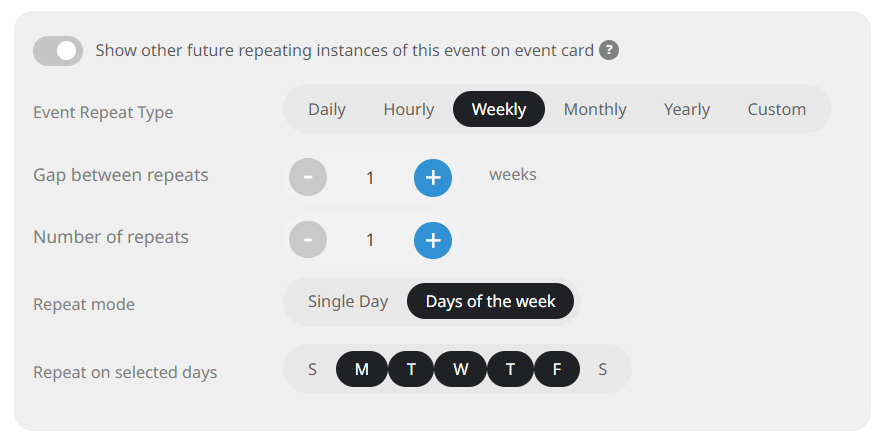Decrease gap between repeats with minus
The image size is (888, 440).
[308, 177]
